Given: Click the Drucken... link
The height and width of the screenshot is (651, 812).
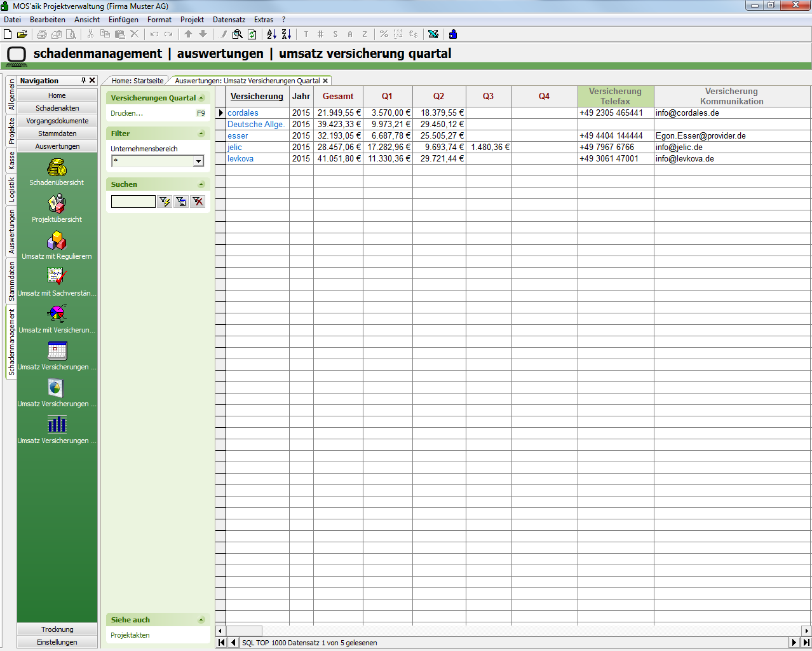Looking at the screenshot, I should pyautogui.click(x=127, y=113).
